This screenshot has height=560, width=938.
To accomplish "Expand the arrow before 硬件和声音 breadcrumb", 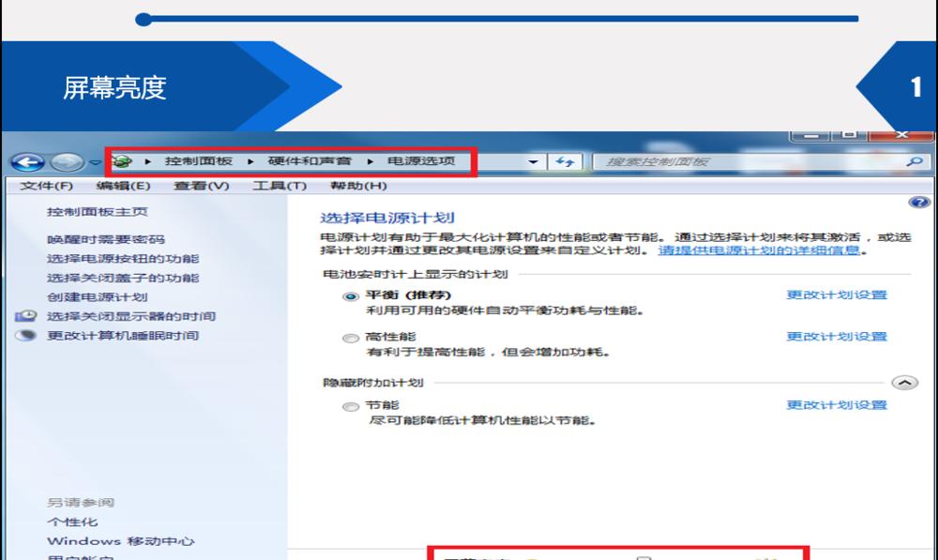I will pos(250,161).
